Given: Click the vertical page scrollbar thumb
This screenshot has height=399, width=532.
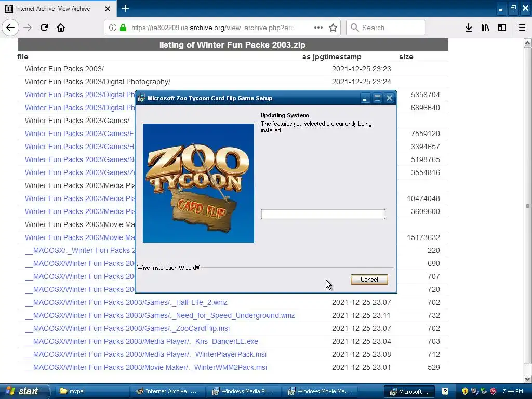Looking at the screenshot, I should (528, 206).
